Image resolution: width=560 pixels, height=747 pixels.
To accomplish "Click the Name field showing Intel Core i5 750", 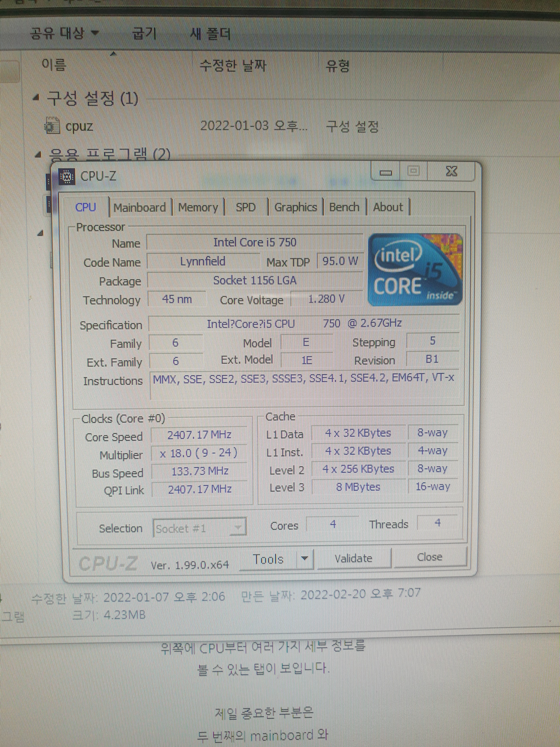I will click(x=255, y=242).
